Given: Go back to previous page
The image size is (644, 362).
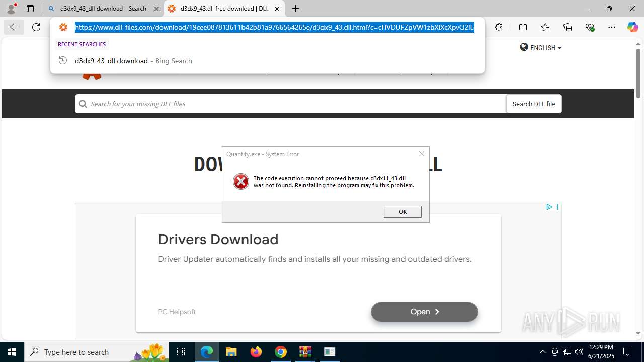Looking at the screenshot, I should pos(14,27).
